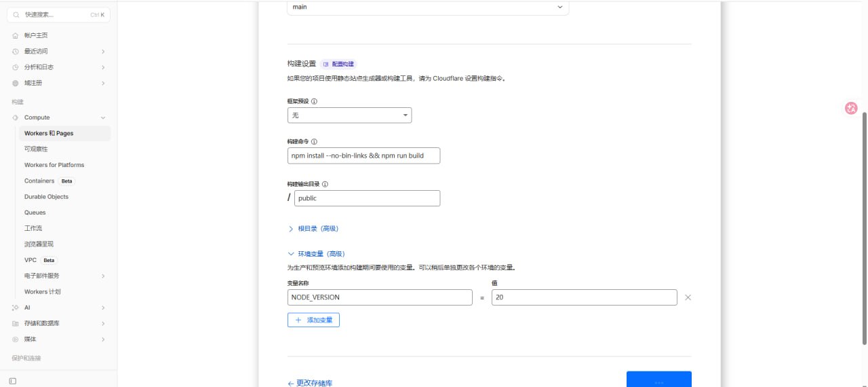868x387 pixels.
Task: Expand the chevron beside 存储和数据库
Action: 103,323
